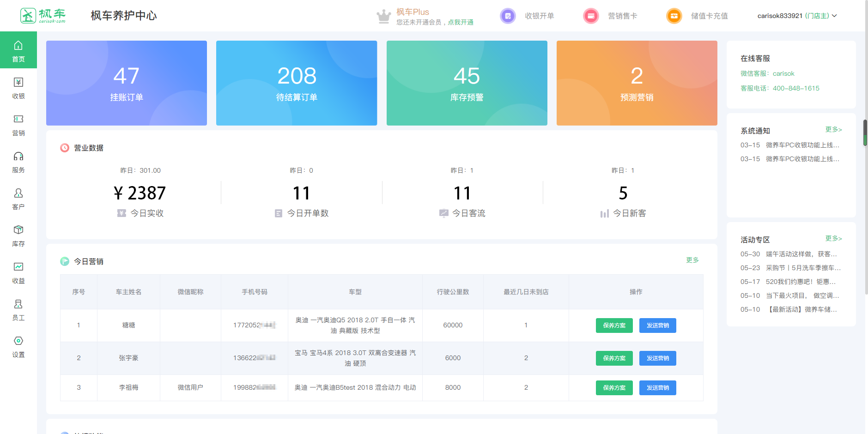Open the 收益 earnings chart icon
The height and width of the screenshot is (434, 868).
coord(18,272)
